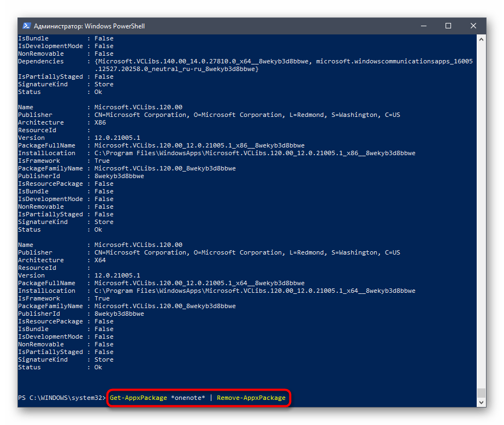Image resolution: width=504 pixels, height=425 pixels.
Task: Close the Windows PowerShell window
Action: (473, 26)
